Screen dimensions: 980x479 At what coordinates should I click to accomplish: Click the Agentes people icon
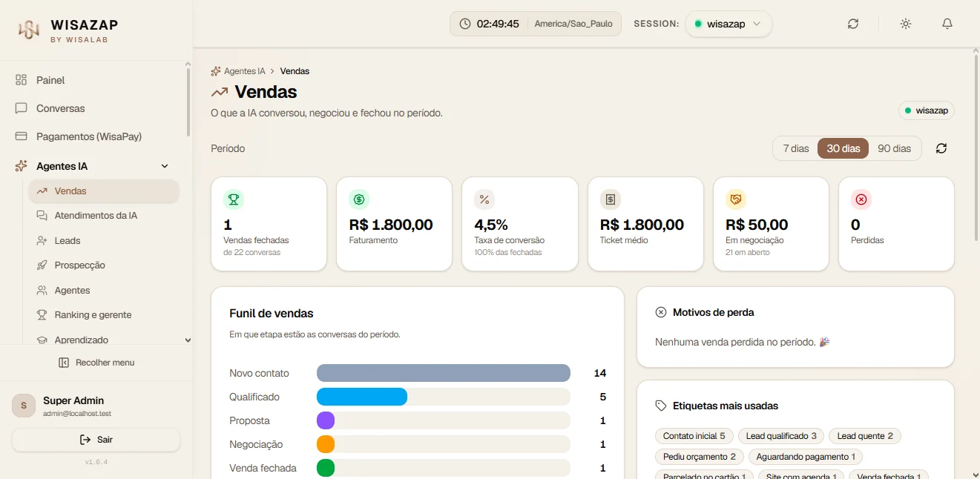[x=42, y=291]
